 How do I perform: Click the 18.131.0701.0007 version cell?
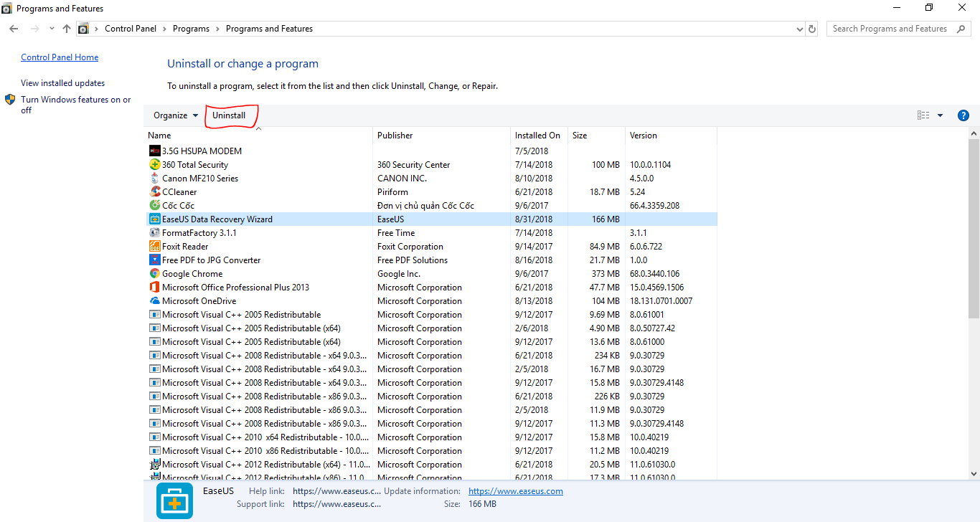[661, 301]
